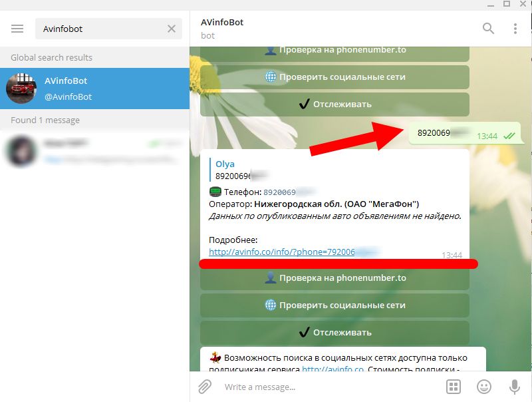Image resolution: width=532 pixels, height=402 pixels.
Task: Open the AVinfoBot chat header title
Action: pyautogui.click(x=222, y=23)
